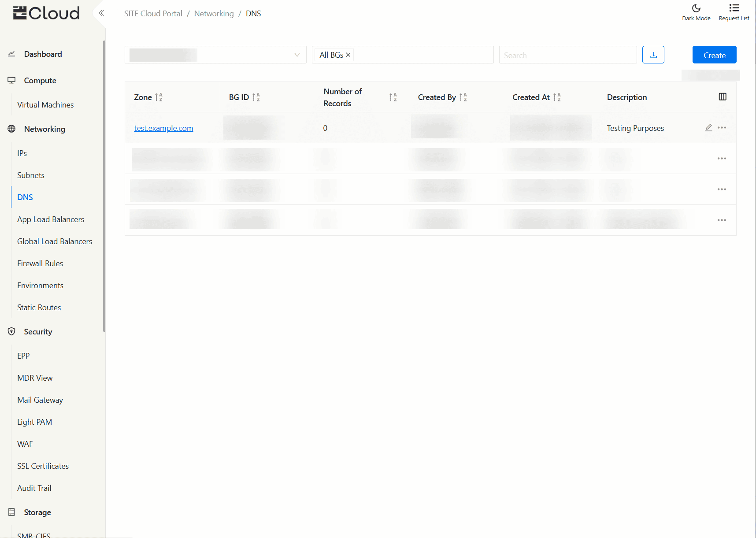Open the BG filter multi-select box
Image resolution: width=756 pixels, height=538 pixels.
(423, 55)
